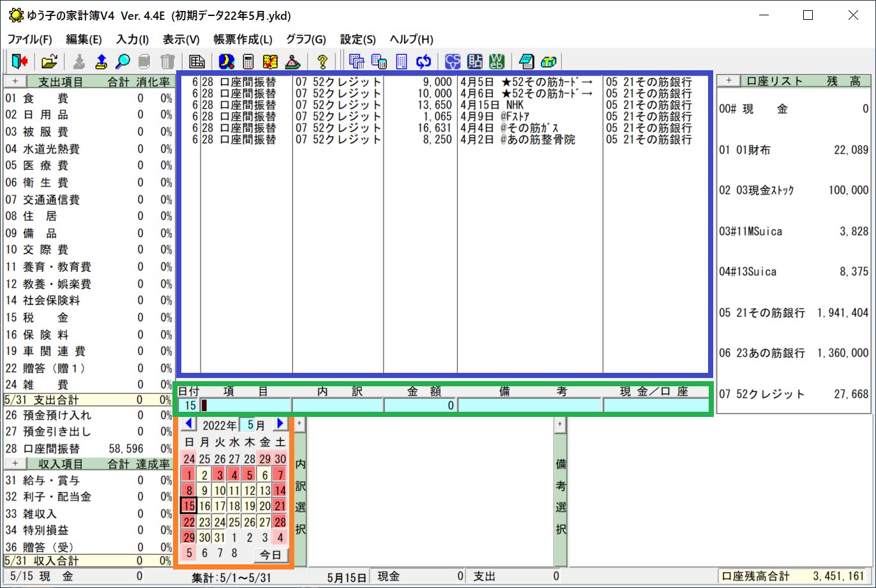Select the 02 03現金ストック account

click(794, 190)
